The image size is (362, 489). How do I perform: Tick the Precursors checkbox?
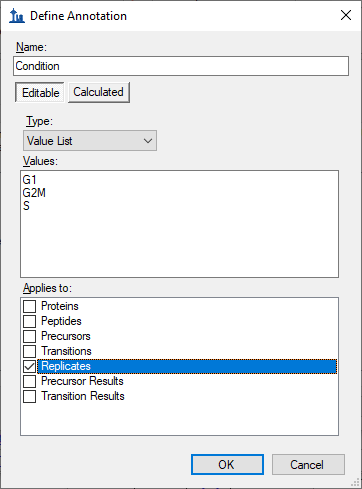click(x=29, y=336)
